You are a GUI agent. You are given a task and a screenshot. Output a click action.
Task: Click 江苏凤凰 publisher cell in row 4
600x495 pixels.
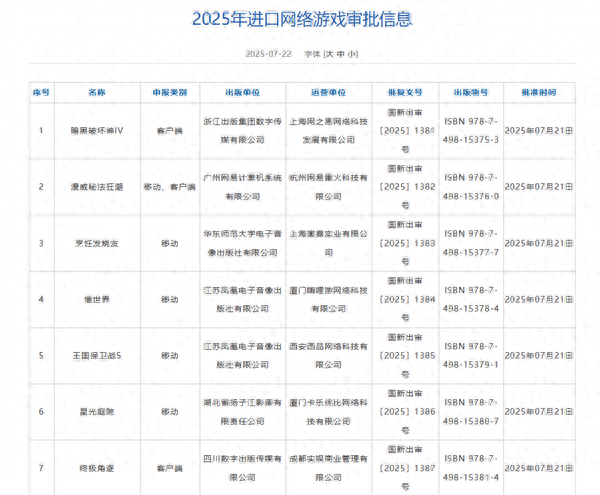tap(243, 300)
